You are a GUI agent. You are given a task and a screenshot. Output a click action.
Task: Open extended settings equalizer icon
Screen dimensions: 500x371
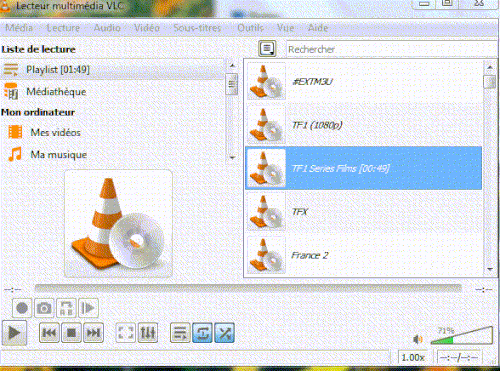(148, 333)
